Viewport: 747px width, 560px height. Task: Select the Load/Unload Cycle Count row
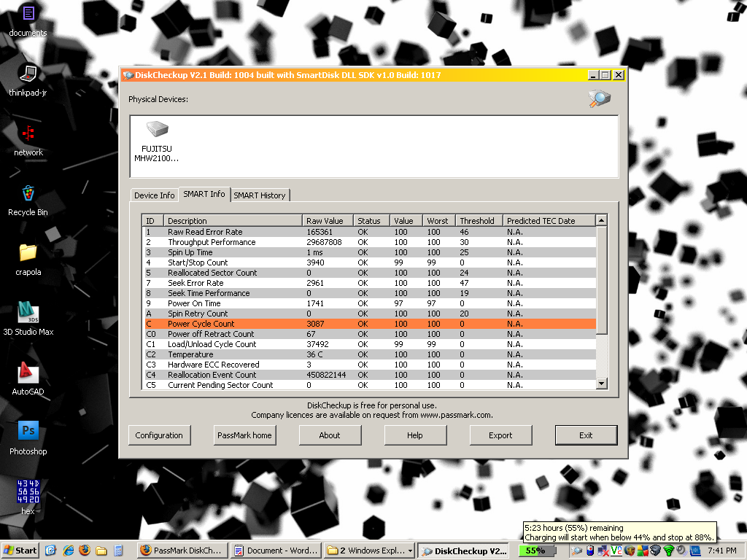(370, 344)
